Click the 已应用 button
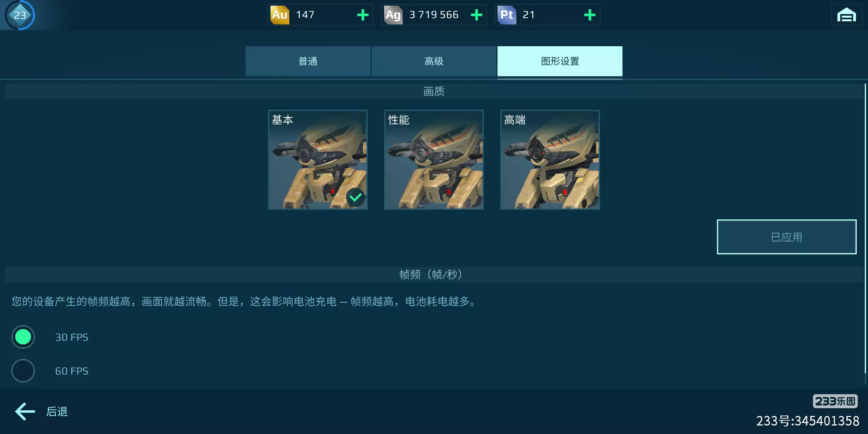 pyautogui.click(x=786, y=237)
